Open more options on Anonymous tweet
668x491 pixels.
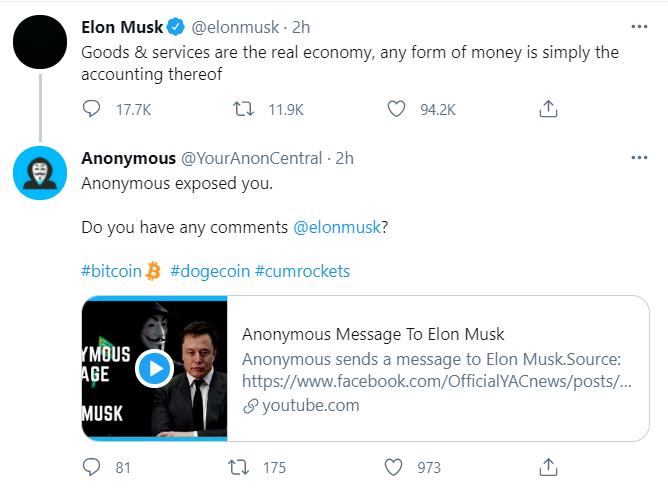click(638, 158)
